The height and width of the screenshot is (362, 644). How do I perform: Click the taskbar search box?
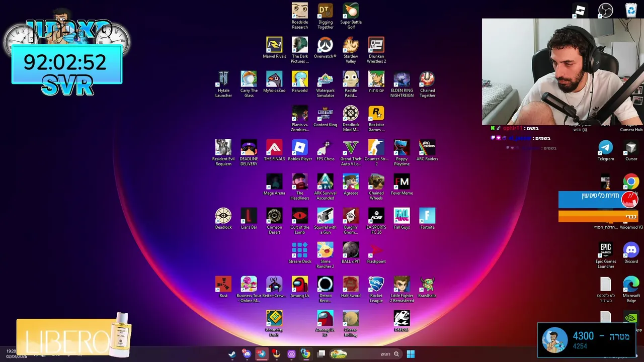click(x=365, y=354)
